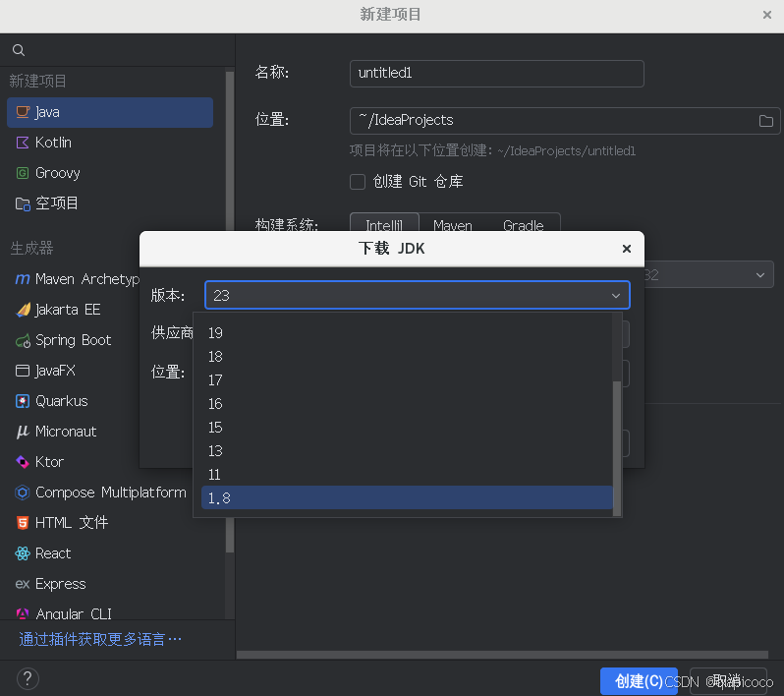Enable the 创建 Git 仓库 checkbox
Image resolution: width=784 pixels, height=696 pixels.
point(358,182)
